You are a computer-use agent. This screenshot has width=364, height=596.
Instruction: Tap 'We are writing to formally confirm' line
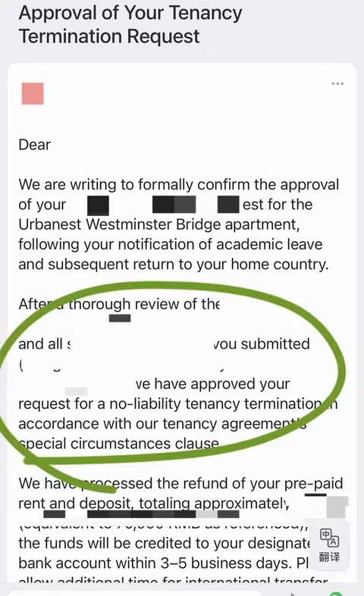(178, 185)
